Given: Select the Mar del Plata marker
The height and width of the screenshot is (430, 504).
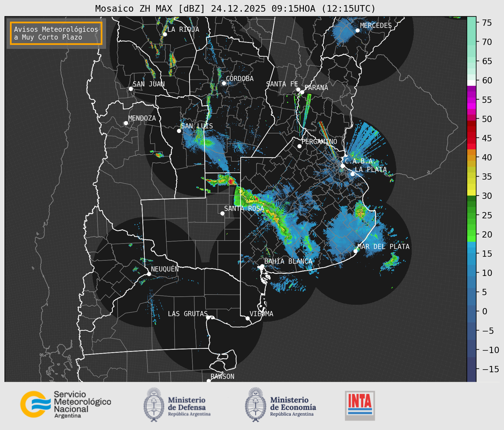Looking at the screenshot, I should [x=355, y=251].
